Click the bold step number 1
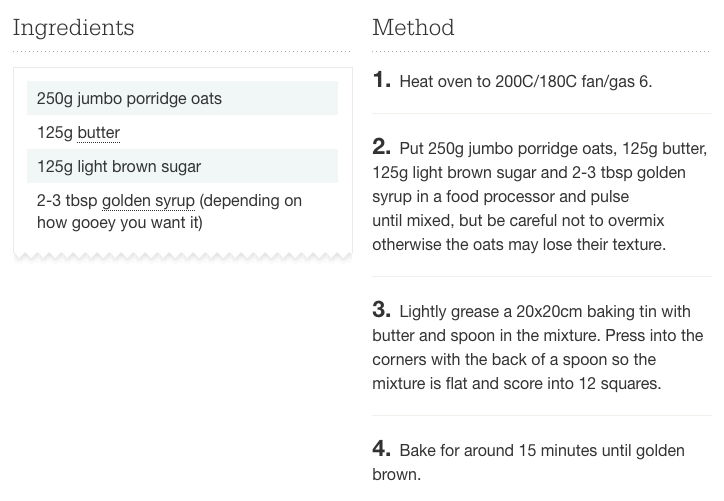 381,80
